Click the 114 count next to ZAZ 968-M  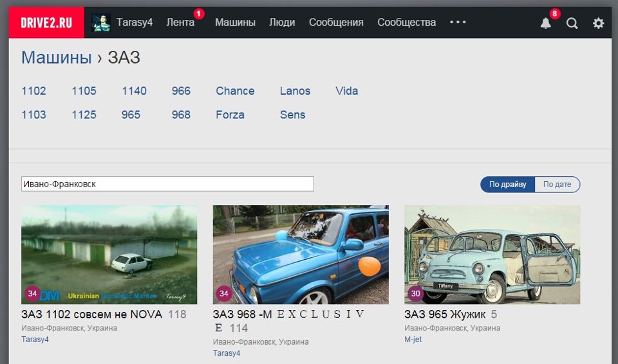[239, 328]
